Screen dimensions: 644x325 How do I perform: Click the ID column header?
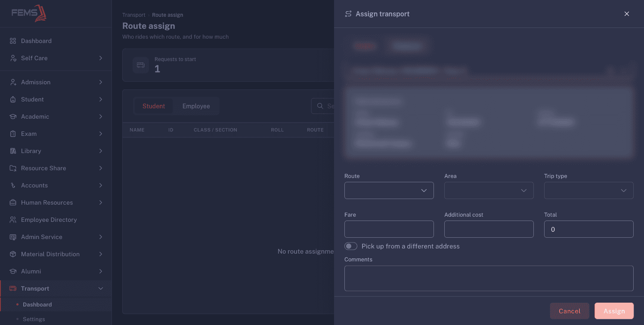pos(171,130)
